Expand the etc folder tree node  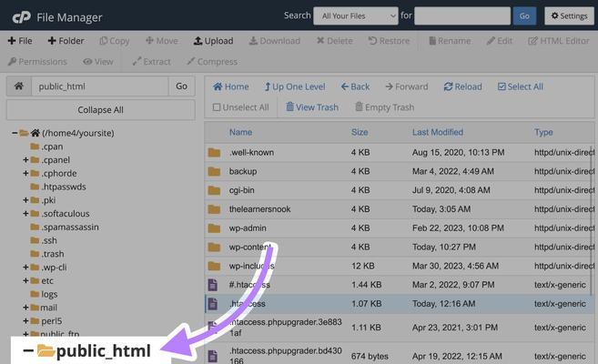[x=25, y=280]
